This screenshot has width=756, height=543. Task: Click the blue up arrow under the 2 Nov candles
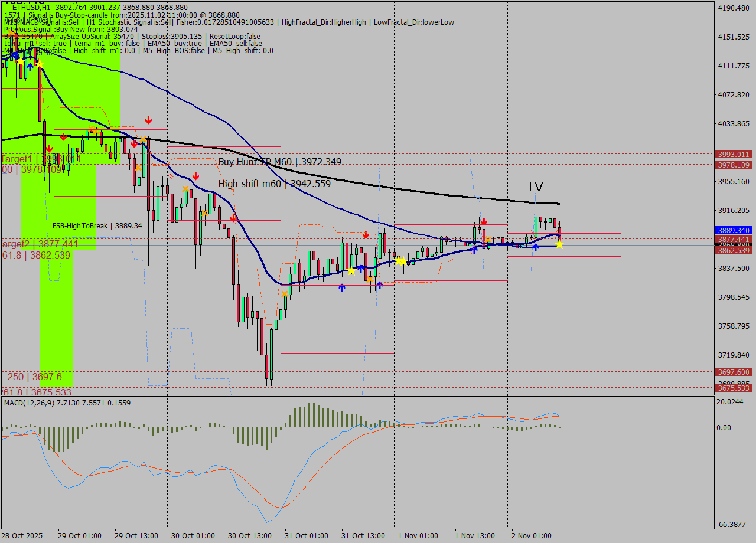tap(536, 247)
